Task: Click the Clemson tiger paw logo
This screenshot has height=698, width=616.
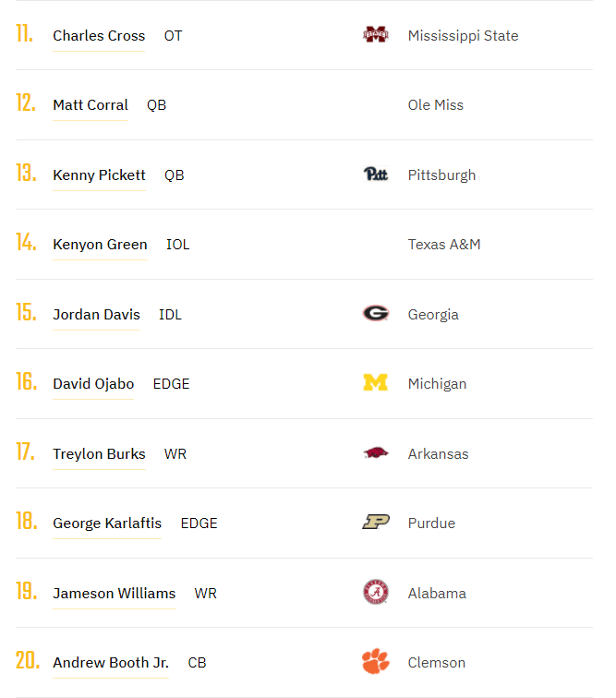Action: coord(376,662)
